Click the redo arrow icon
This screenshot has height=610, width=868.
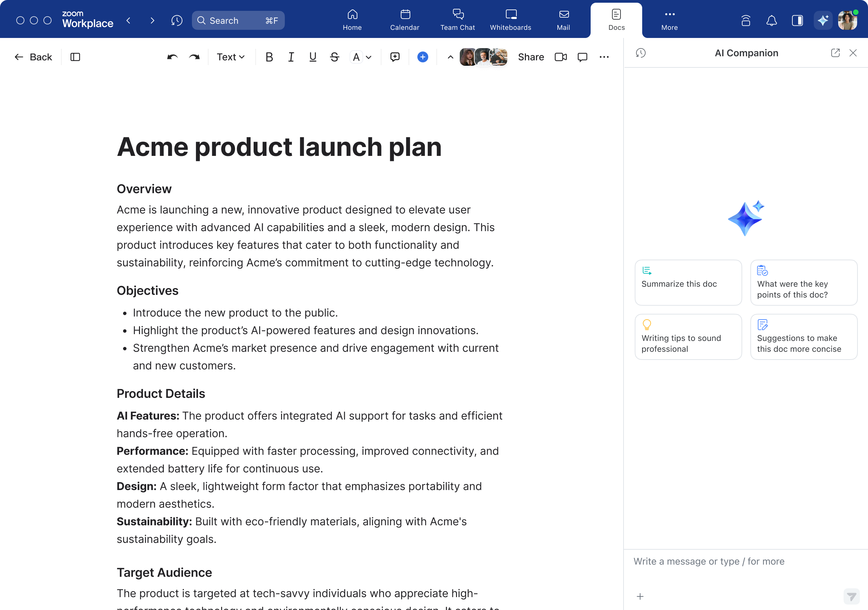[194, 57]
